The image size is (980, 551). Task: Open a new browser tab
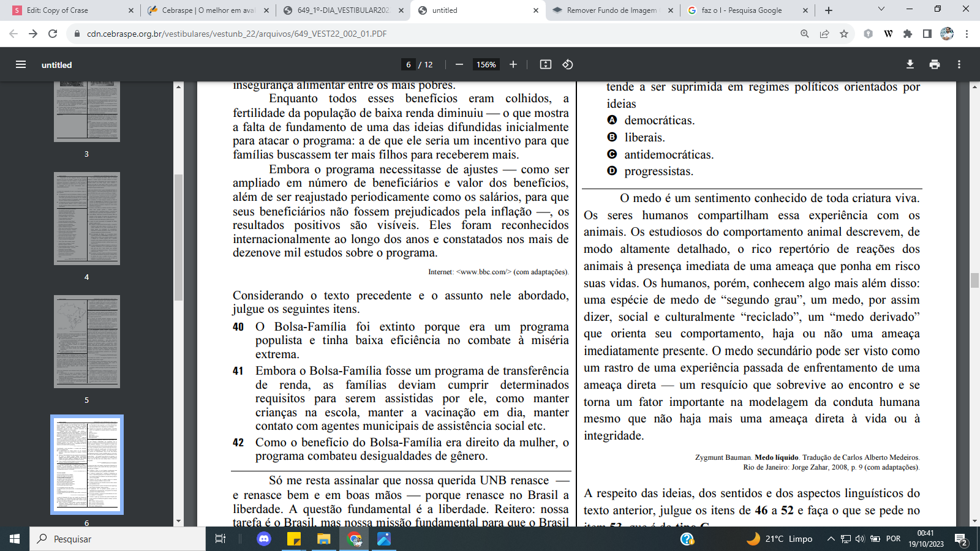tap(829, 10)
